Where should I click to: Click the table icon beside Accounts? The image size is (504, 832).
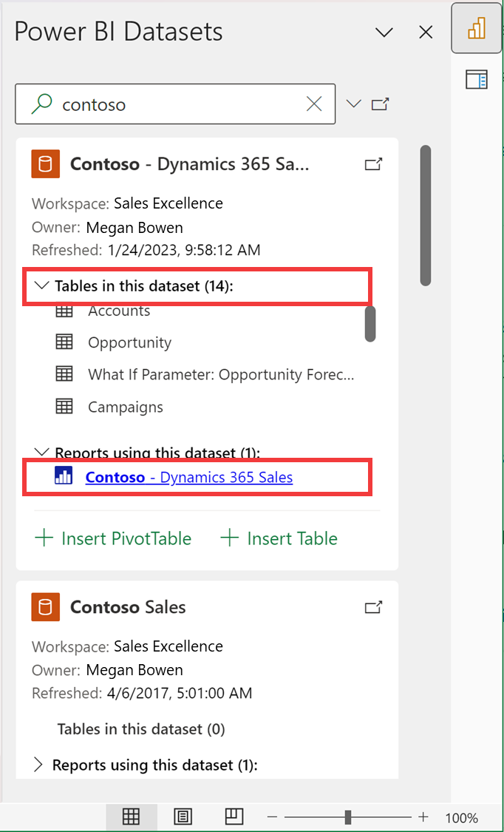[64, 311]
